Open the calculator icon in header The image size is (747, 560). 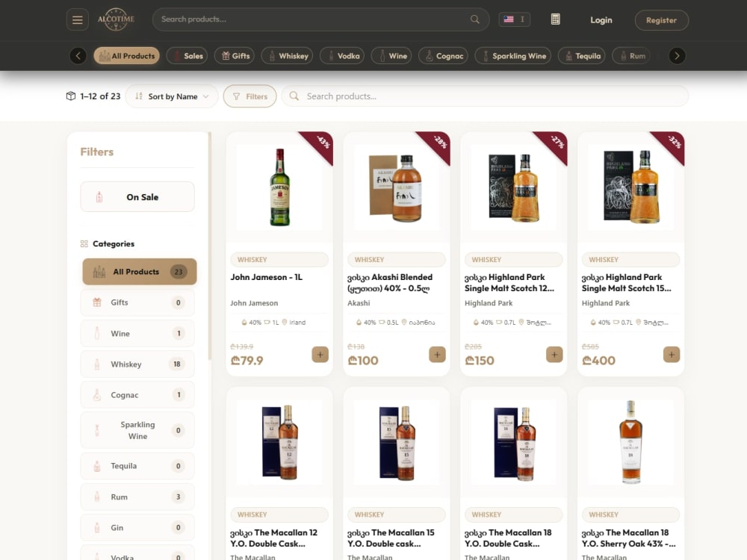click(x=555, y=19)
